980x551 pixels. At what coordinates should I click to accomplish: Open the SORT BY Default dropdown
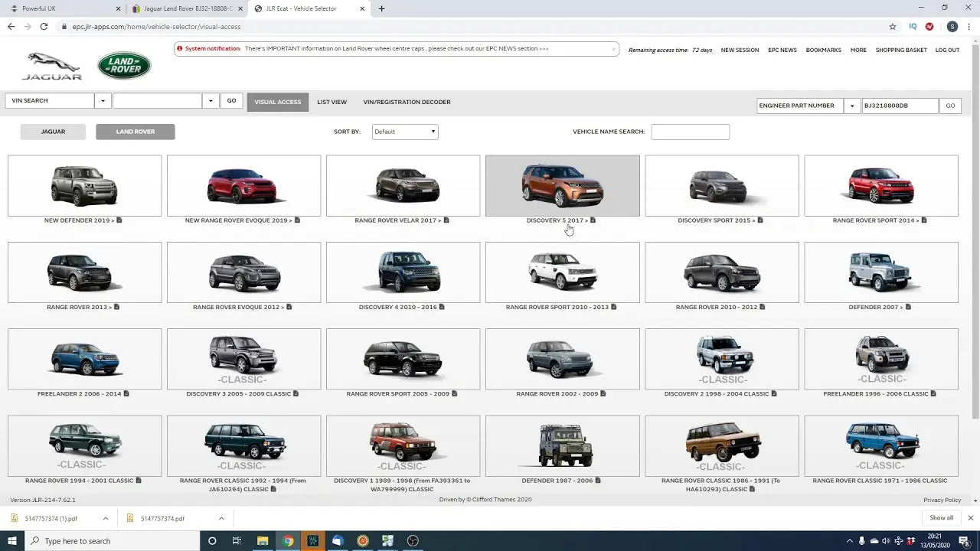pyautogui.click(x=405, y=131)
